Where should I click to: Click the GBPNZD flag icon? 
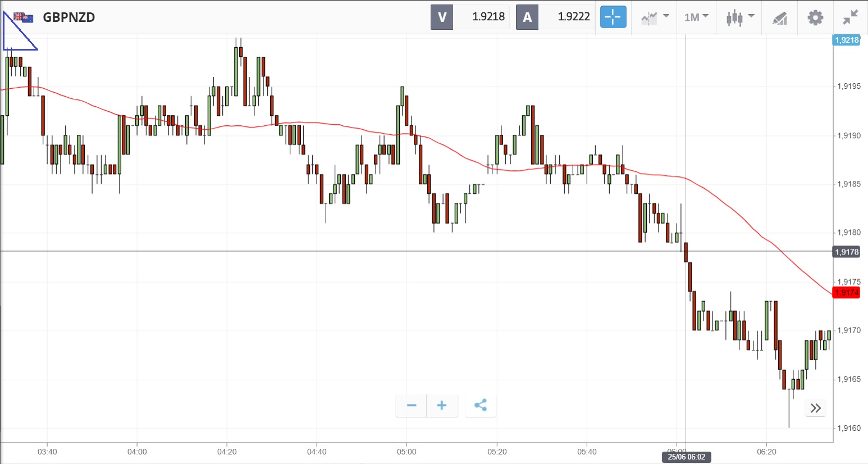24,17
